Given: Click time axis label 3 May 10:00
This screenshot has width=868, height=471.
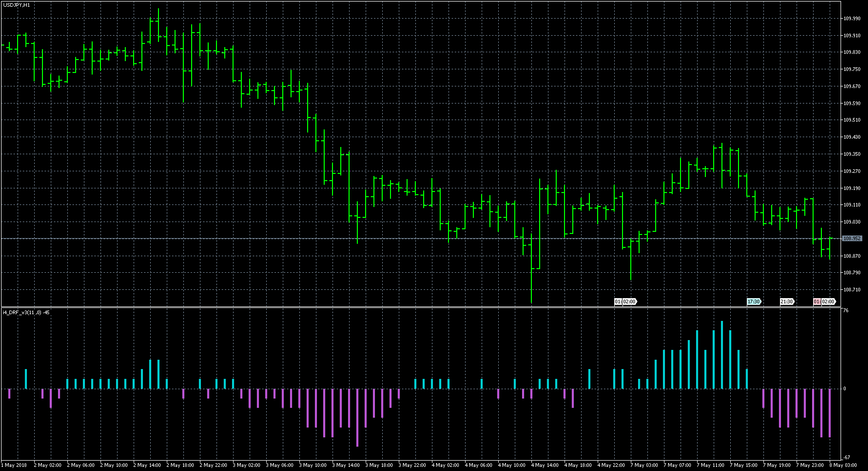Looking at the screenshot, I should tap(313, 465).
